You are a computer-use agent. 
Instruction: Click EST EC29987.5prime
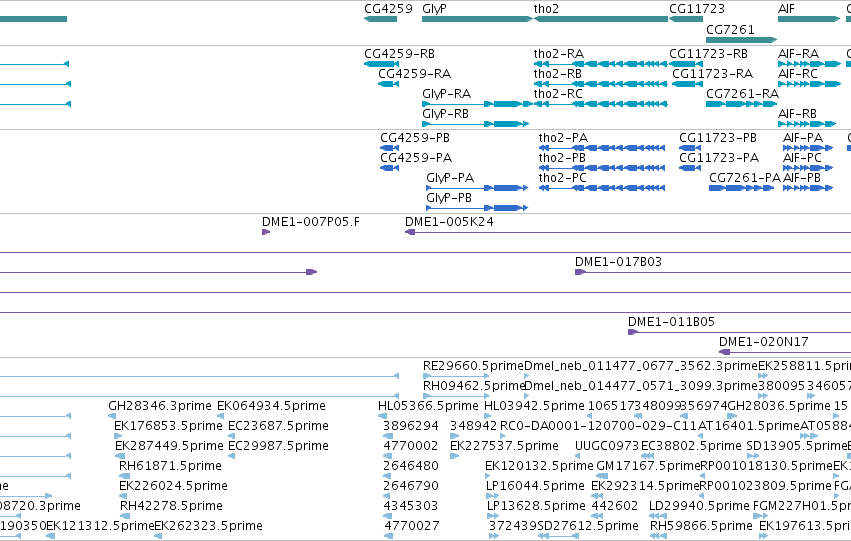[x=232, y=456]
